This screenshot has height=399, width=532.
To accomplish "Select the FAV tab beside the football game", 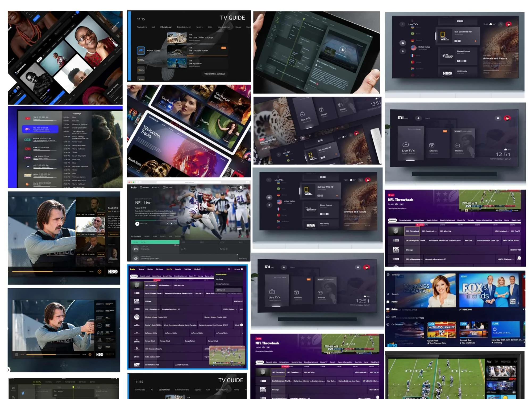I will point(489,362).
